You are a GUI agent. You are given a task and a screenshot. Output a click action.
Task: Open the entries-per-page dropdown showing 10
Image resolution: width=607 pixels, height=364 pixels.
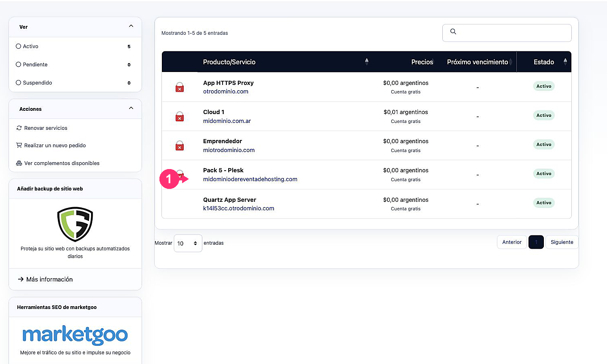coord(188,243)
